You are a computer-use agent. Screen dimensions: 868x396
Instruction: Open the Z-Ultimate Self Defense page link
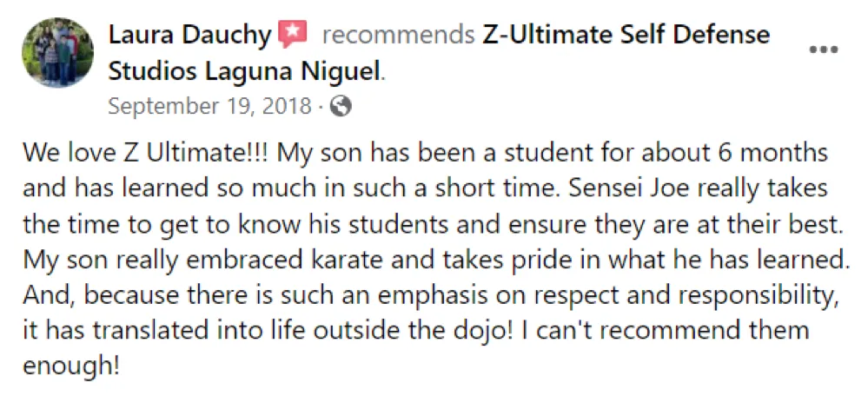click(626, 36)
